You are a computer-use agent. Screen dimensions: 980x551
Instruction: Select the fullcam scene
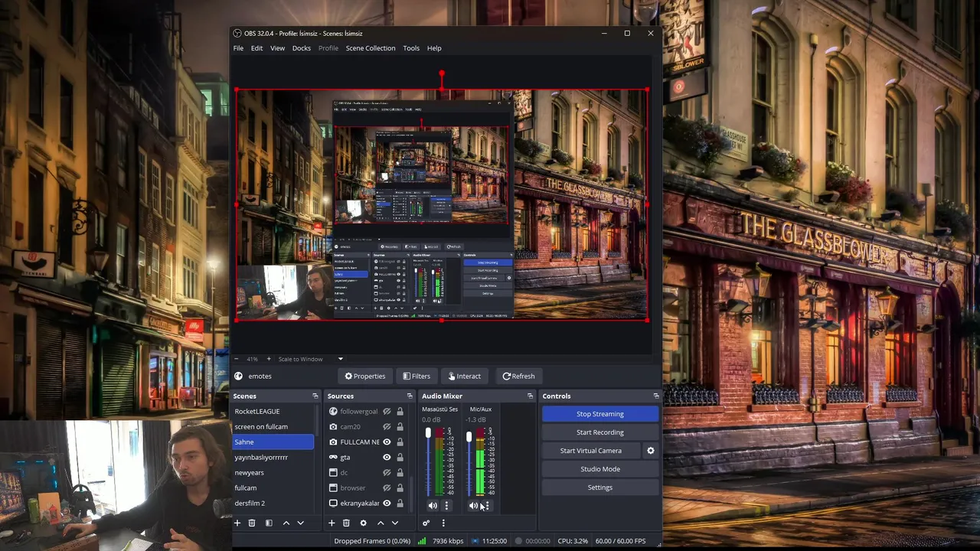pyautogui.click(x=273, y=487)
